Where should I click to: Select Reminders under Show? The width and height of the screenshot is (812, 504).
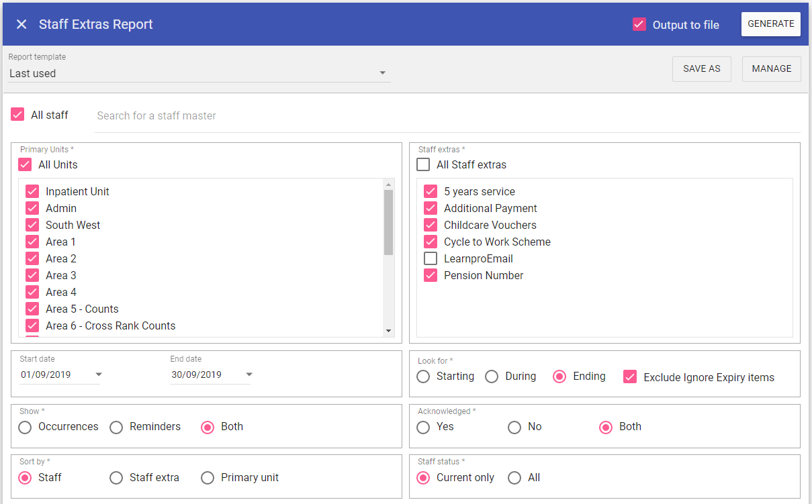click(x=116, y=427)
